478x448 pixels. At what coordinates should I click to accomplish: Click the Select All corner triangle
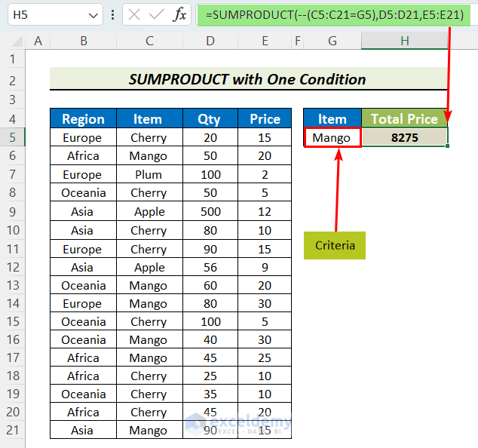click(x=17, y=41)
